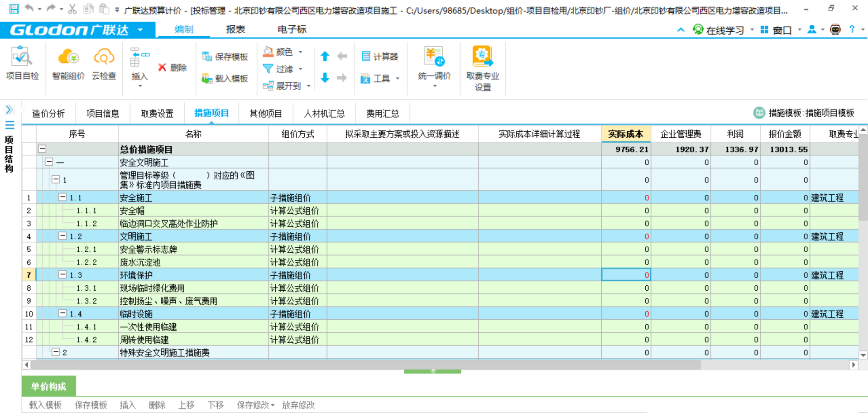Move row up with blue up arrow
868x413 pixels.
(x=325, y=56)
